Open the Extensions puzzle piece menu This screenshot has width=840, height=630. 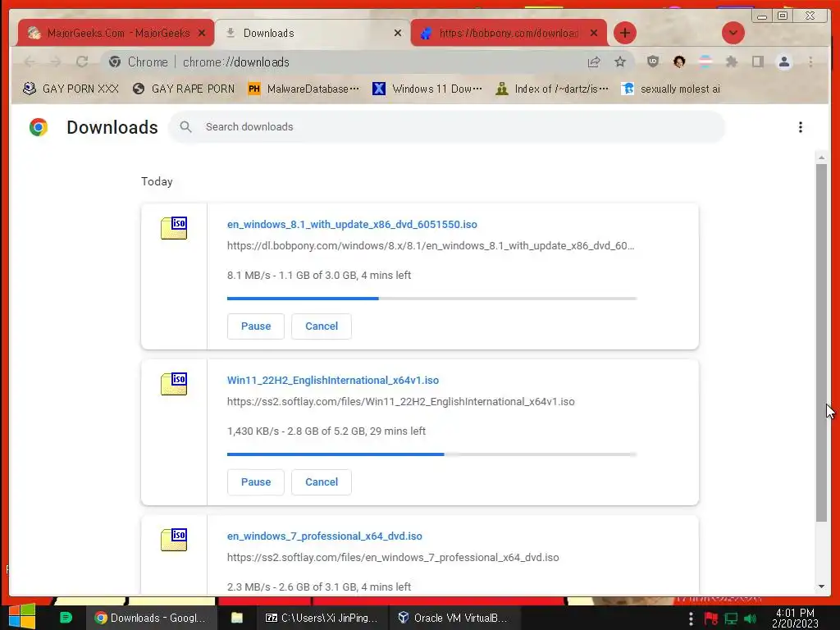[731, 62]
